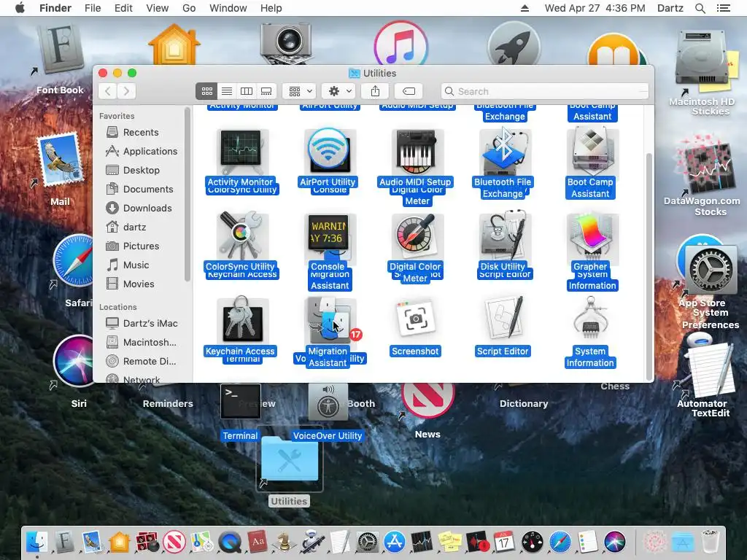The width and height of the screenshot is (747, 560).
Task: Select Remote Di... under Locations
Action: (x=141, y=362)
